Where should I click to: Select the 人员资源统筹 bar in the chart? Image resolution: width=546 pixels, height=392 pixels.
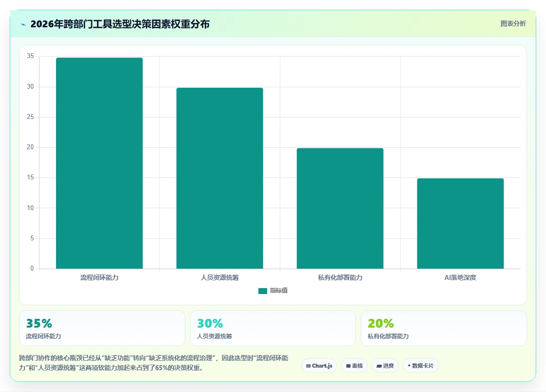[220, 178]
